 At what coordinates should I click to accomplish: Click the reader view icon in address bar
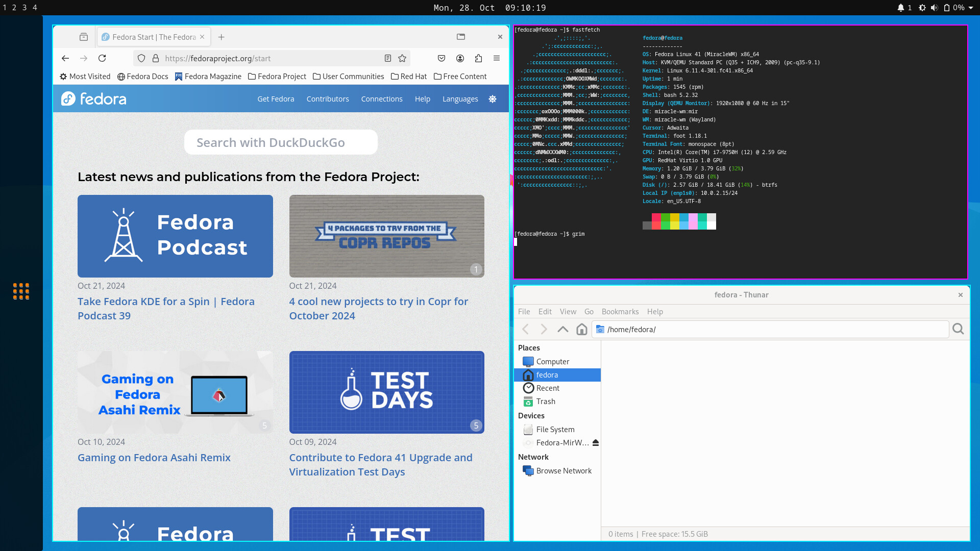[x=388, y=59]
